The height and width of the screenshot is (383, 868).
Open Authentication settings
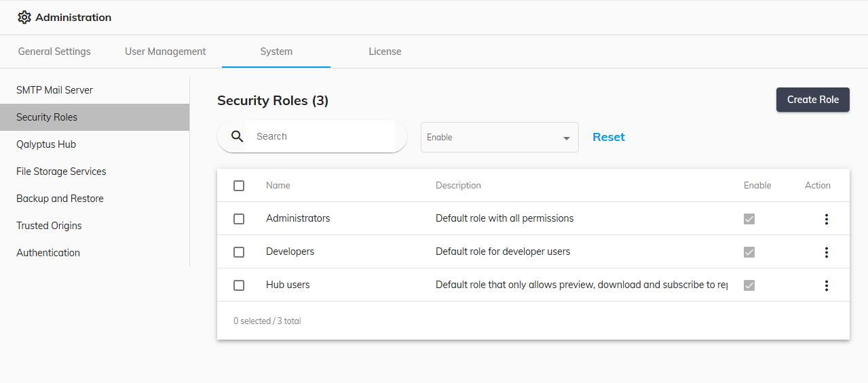coord(94,253)
